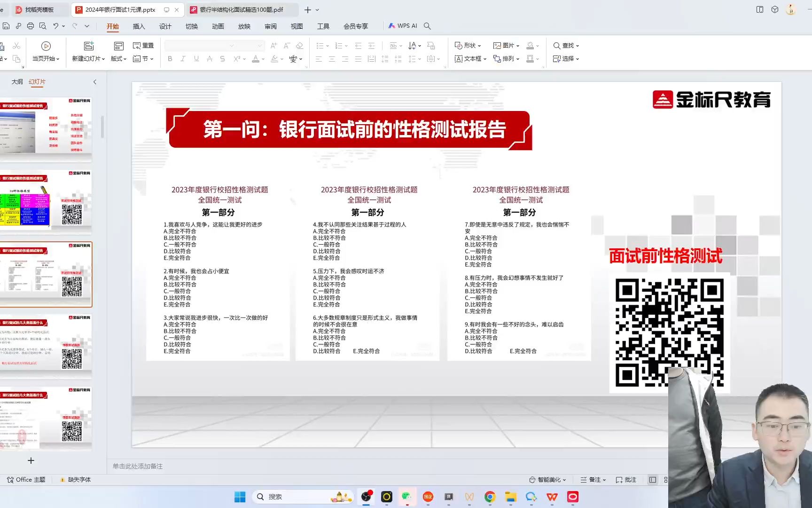Click the new slide icon
The image size is (812, 508).
point(89,46)
